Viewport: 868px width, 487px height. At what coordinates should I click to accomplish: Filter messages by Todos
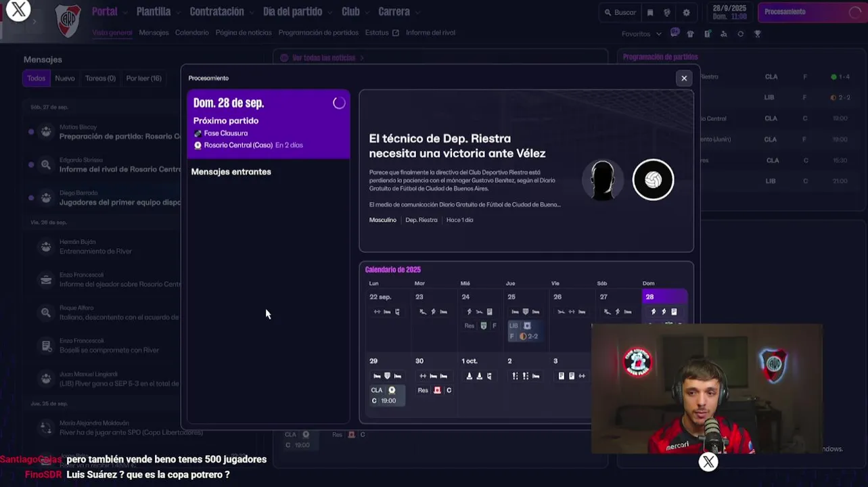[37, 78]
